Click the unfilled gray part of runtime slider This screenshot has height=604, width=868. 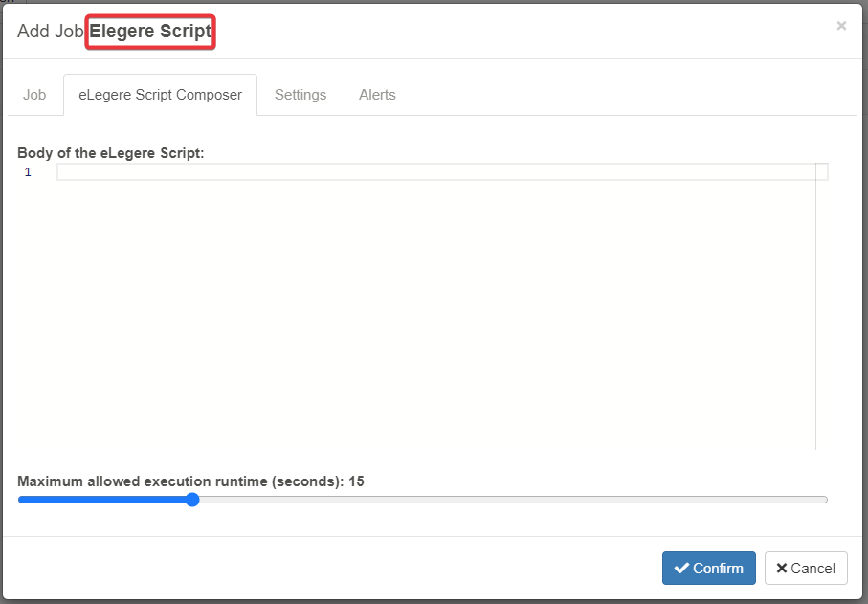507,500
